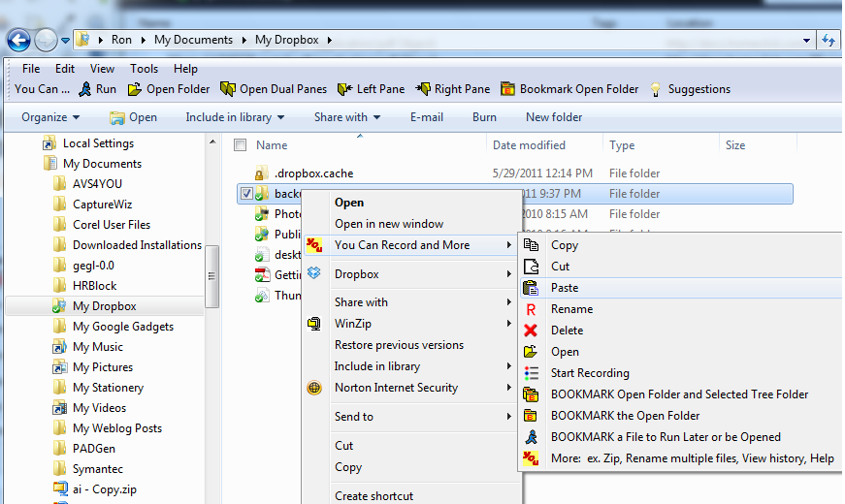Open the Tools menu
This screenshot has width=845, height=504.
[x=144, y=69]
